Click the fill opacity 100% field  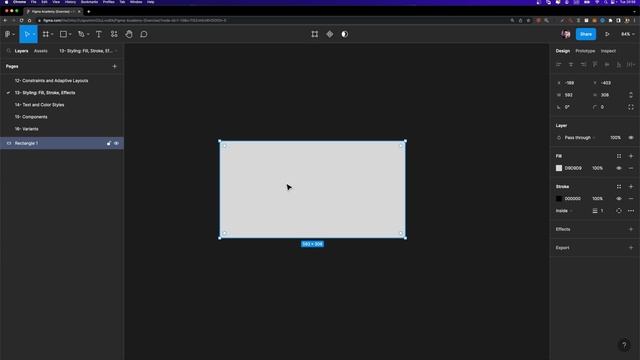(598, 168)
